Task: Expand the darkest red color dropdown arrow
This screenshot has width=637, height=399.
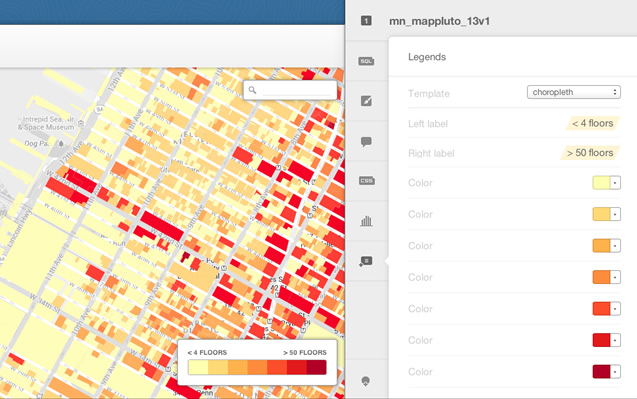Action: click(615, 372)
